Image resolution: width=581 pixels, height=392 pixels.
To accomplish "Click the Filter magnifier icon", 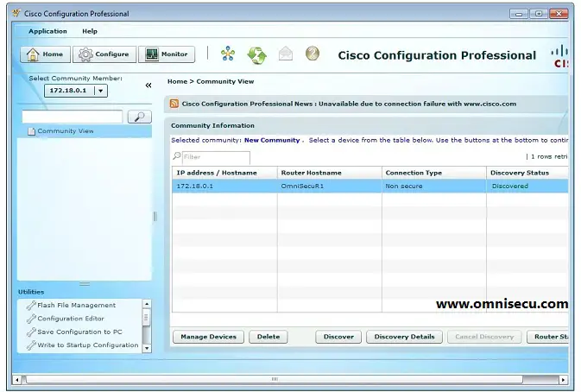I will [x=177, y=156].
